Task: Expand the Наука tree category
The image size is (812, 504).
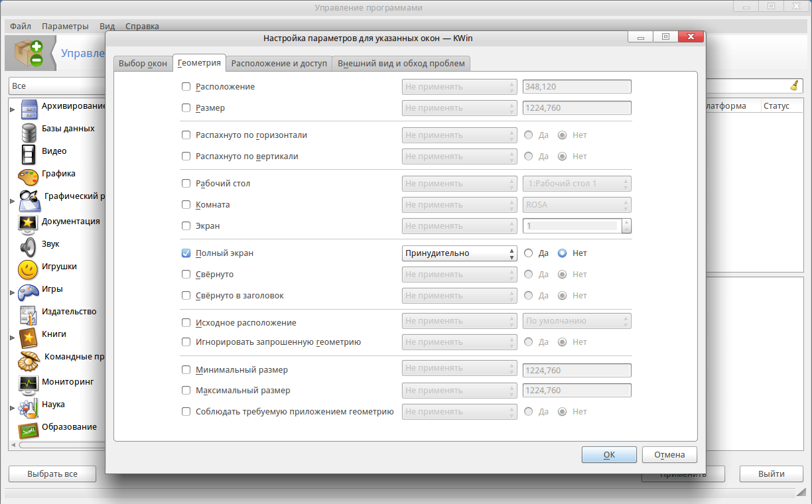Action: coord(12,407)
